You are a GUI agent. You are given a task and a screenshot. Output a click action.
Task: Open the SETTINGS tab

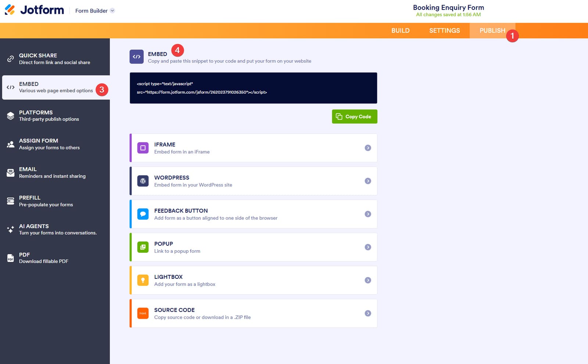[444, 30]
